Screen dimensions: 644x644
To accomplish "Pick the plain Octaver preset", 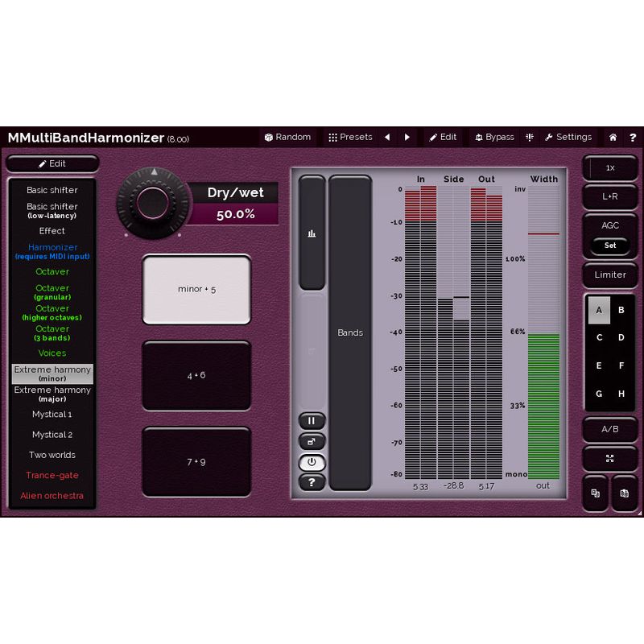I will point(52,271).
